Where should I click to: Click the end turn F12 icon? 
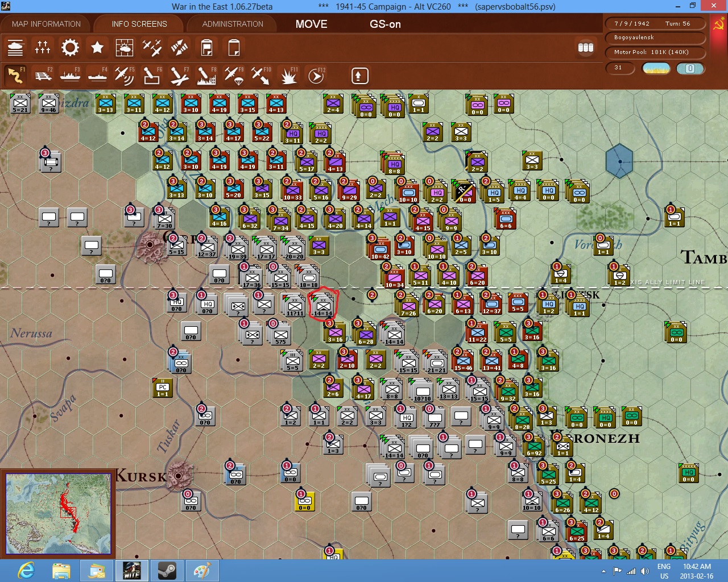[x=316, y=76]
